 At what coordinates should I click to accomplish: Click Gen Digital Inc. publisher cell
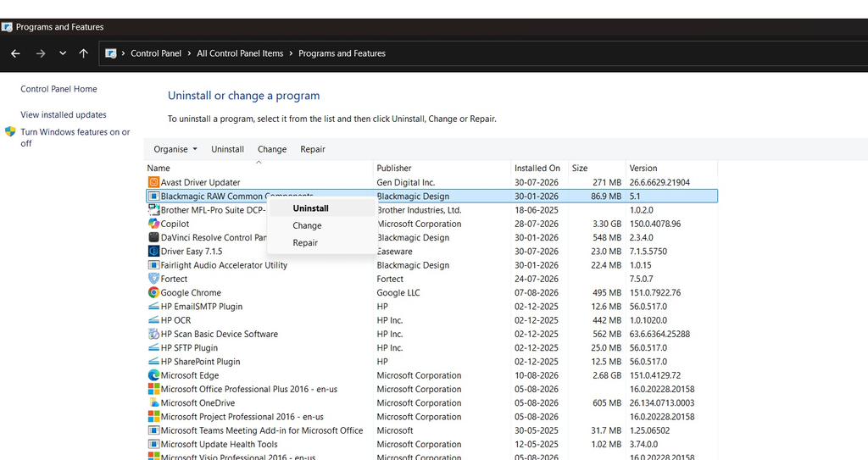point(406,182)
